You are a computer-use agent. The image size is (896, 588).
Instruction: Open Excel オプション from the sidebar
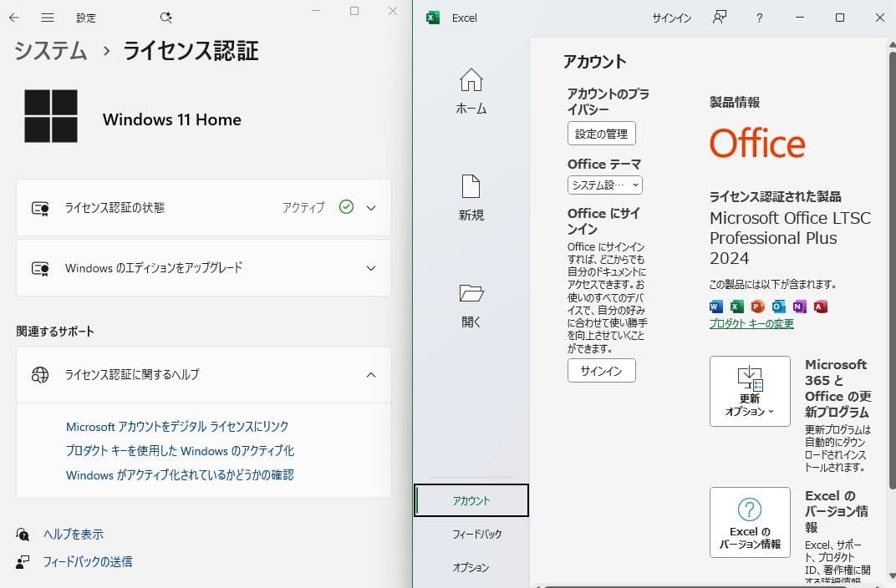pyautogui.click(x=473, y=567)
